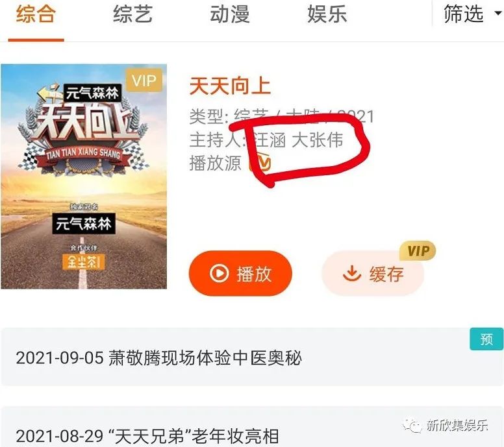The image size is (504, 447).
Task: Switch to the 综合 tab
Action: [36, 14]
